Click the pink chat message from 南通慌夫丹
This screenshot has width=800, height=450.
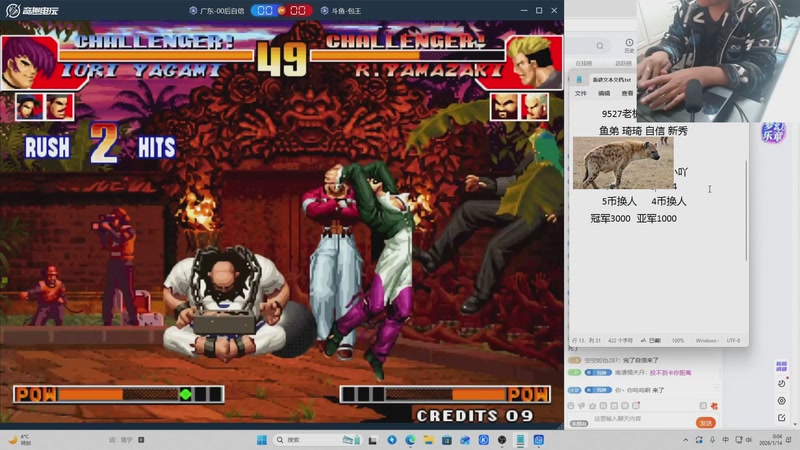coord(670,373)
